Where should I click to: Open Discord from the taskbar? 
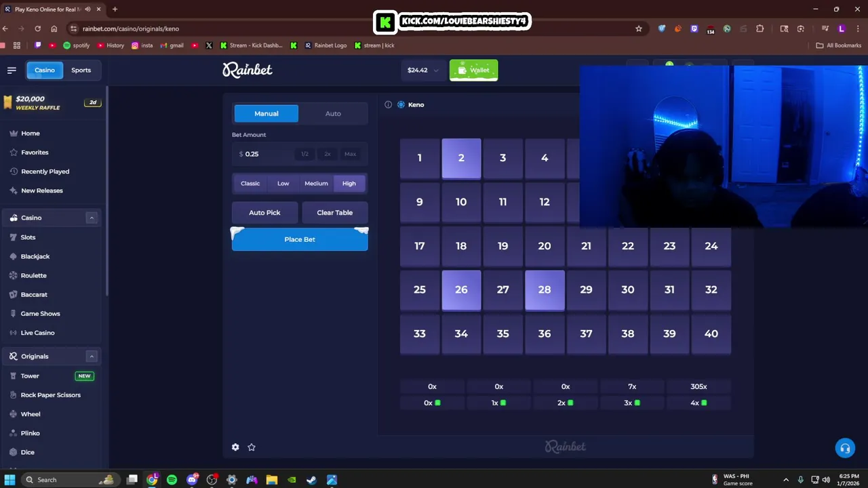(193, 480)
